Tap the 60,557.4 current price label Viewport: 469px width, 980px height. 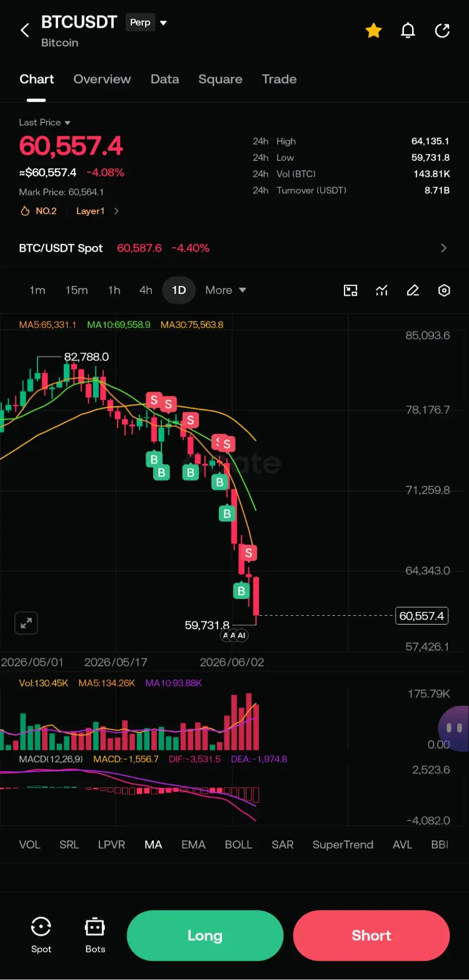421,616
